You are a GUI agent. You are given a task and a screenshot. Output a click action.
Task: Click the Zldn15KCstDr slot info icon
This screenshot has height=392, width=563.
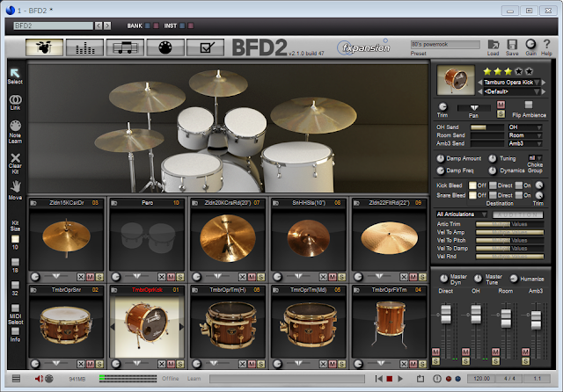click(33, 203)
